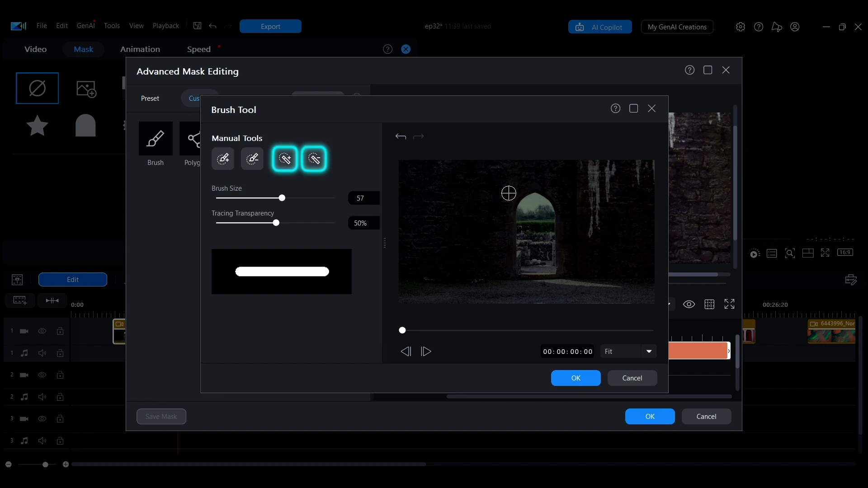
Task: Click Cancel in Brush Tool dialog
Action: click(632, 378)
